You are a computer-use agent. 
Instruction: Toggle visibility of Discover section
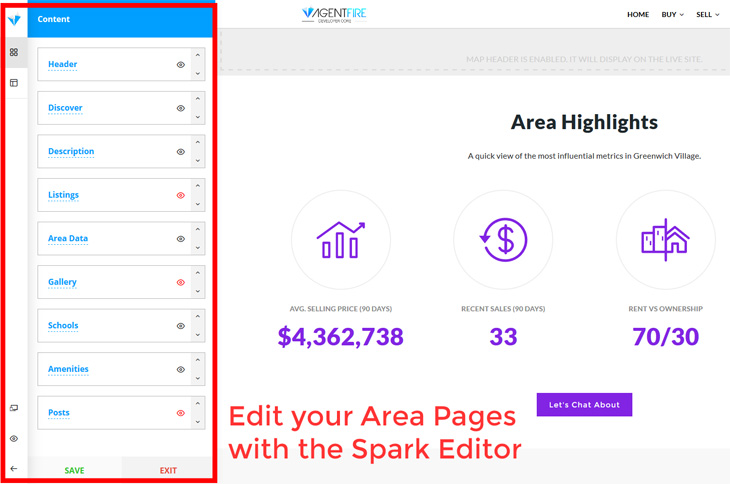(x=181, y=108)
